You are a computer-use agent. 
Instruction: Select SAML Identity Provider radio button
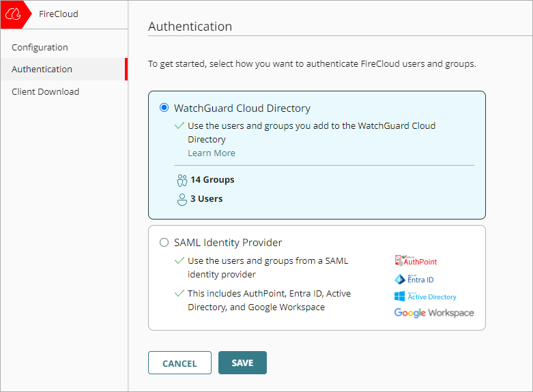coord(164,242)
